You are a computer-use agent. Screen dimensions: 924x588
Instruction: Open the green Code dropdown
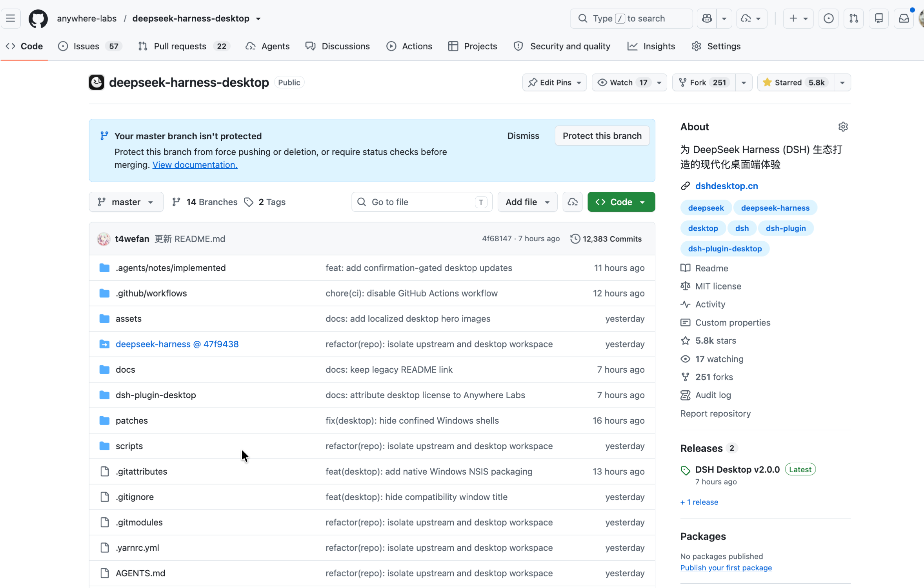pyautogui.click(x=621, y=202)
